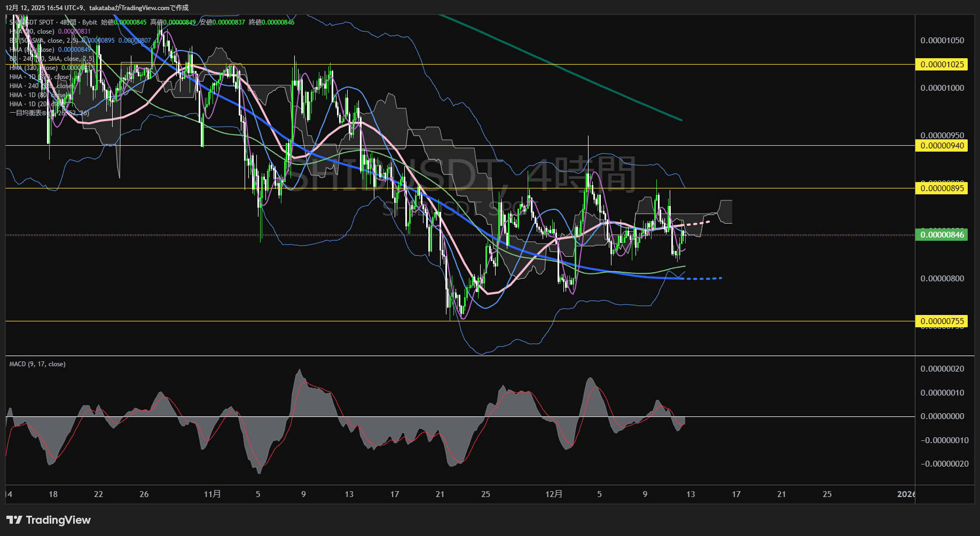This screenshot has width=980, height=536.
Task: Click the yellow 0.00000895 price label
Action: point(942,188)
